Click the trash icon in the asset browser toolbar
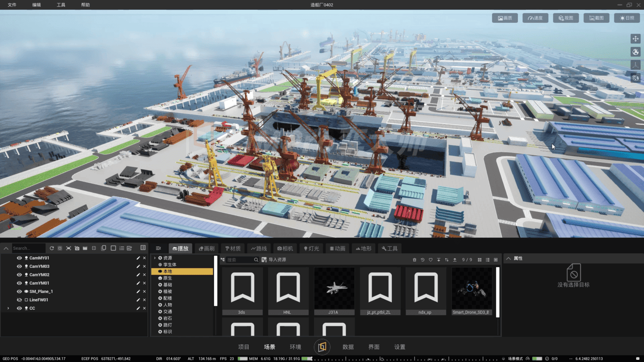This screenshot has height=362, width=644. [x=415, y=260]
